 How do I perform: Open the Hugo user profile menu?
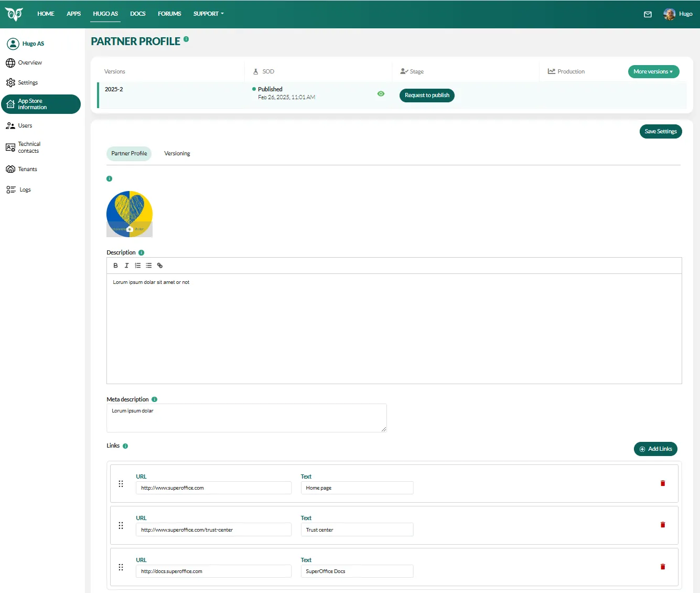(x=678, y=14)
